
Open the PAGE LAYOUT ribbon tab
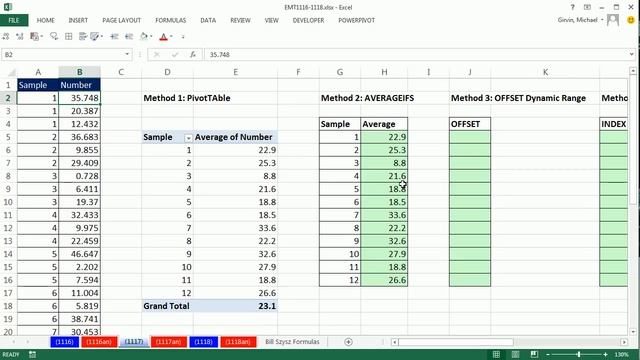121,20
